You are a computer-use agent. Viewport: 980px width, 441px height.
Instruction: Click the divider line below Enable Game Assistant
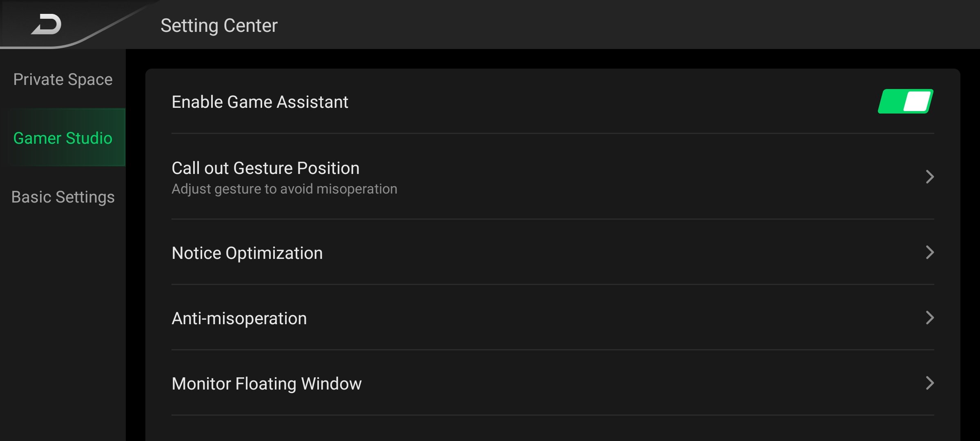pos(552,133)
